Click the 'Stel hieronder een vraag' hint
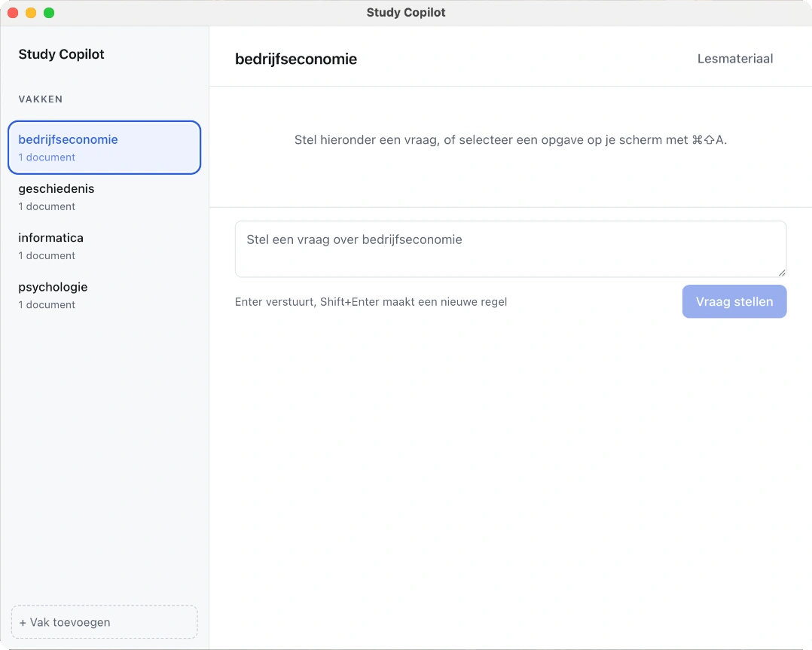The height and width of the screenshot is (650, 812). click(511, 140)
